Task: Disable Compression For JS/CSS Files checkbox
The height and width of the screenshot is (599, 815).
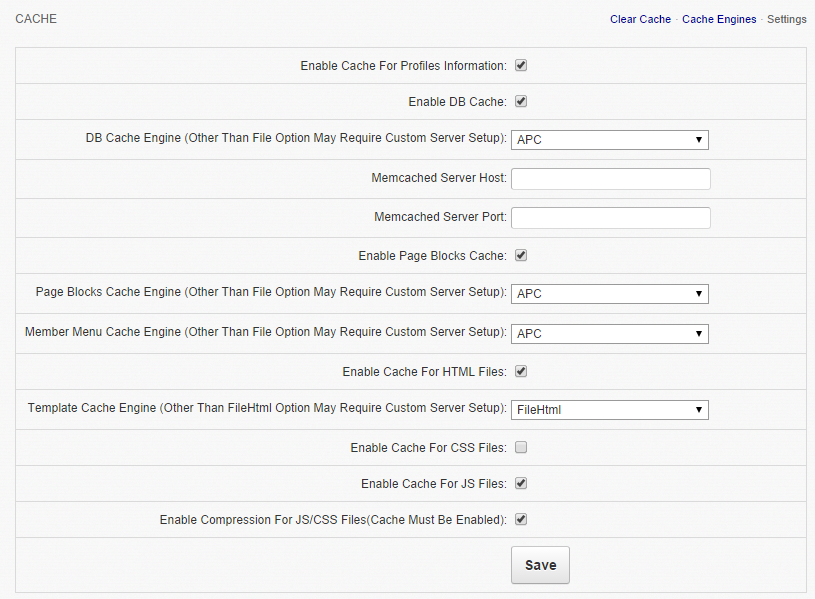Action: click(521, 520)
